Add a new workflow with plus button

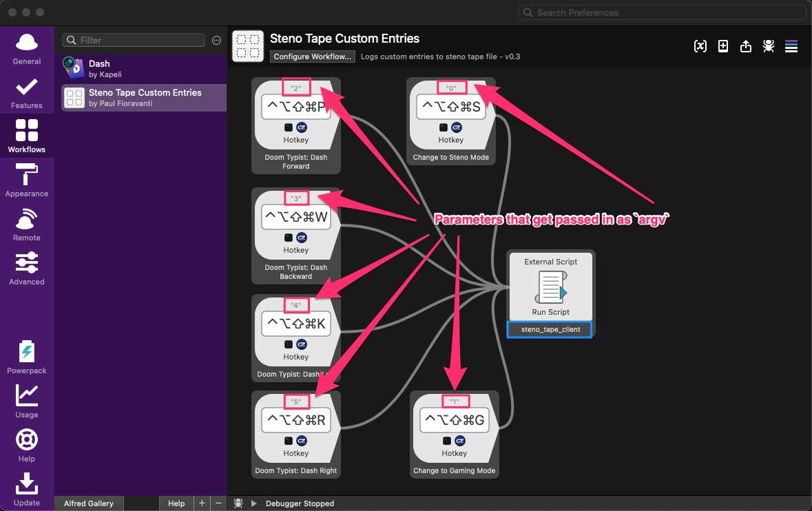pos(202,503)
